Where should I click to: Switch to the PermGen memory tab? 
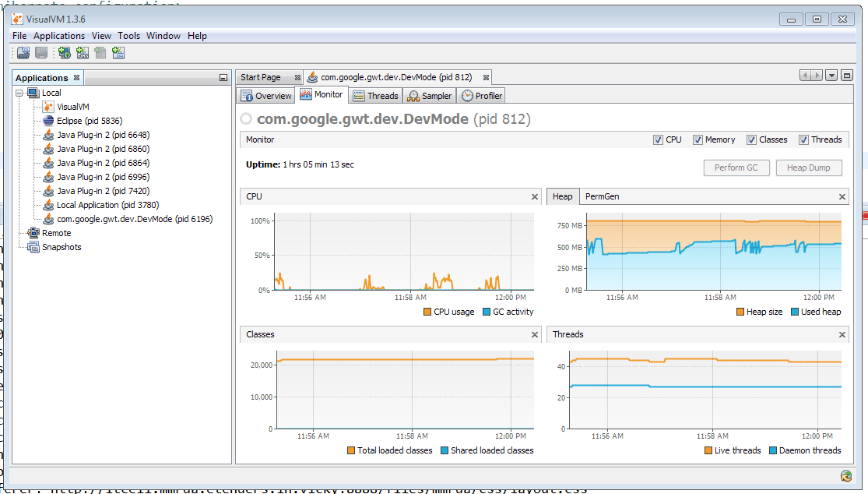pyautogui.click(x=603, y=196)
